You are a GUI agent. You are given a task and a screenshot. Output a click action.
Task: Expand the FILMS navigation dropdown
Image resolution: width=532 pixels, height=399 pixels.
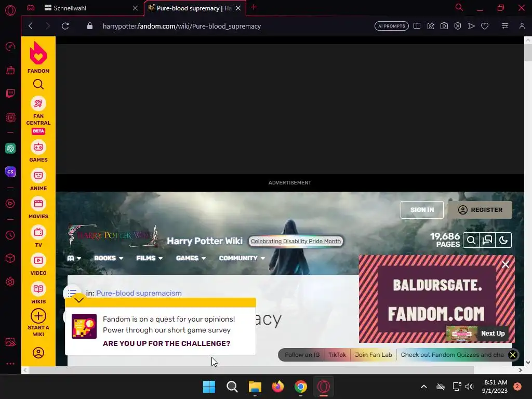click(x=149, y=258)
